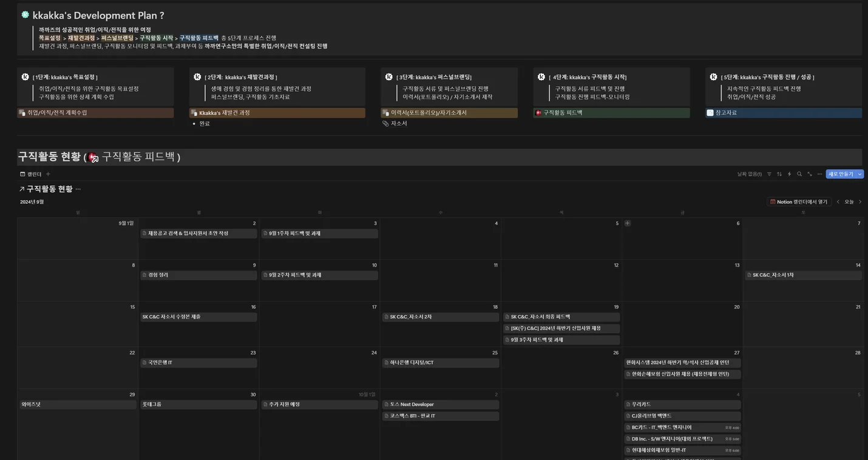Open the 하나은행 디지털/ICT entry
This screenshot has height=460, width=868.
441,363
